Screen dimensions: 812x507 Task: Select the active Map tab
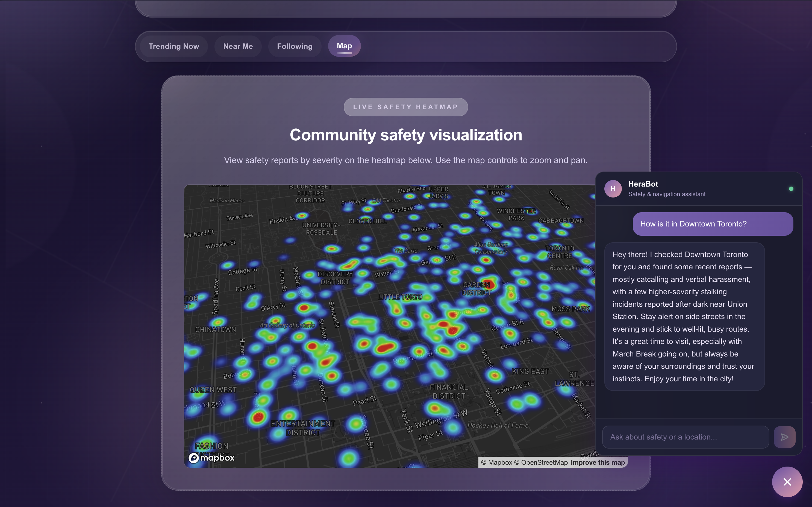coord(344,46)
